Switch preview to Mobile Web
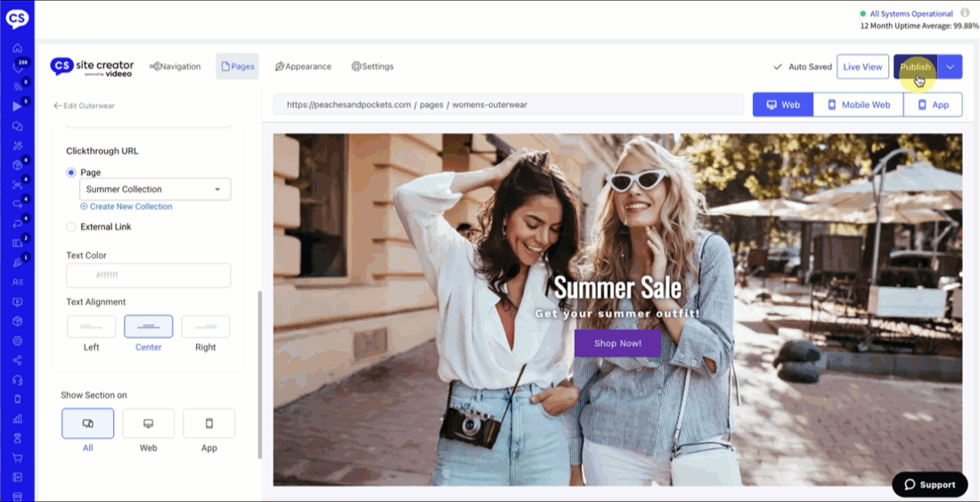Viewport: 980px width, 502px height. pos(858,104)
